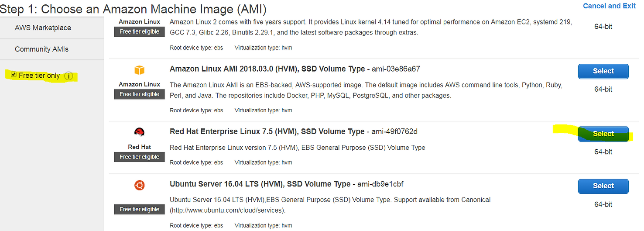Click Ubuntu's Free tier eligible badge
The width and height of the screenshot is (644, 231).
click(x=140, y=210)
